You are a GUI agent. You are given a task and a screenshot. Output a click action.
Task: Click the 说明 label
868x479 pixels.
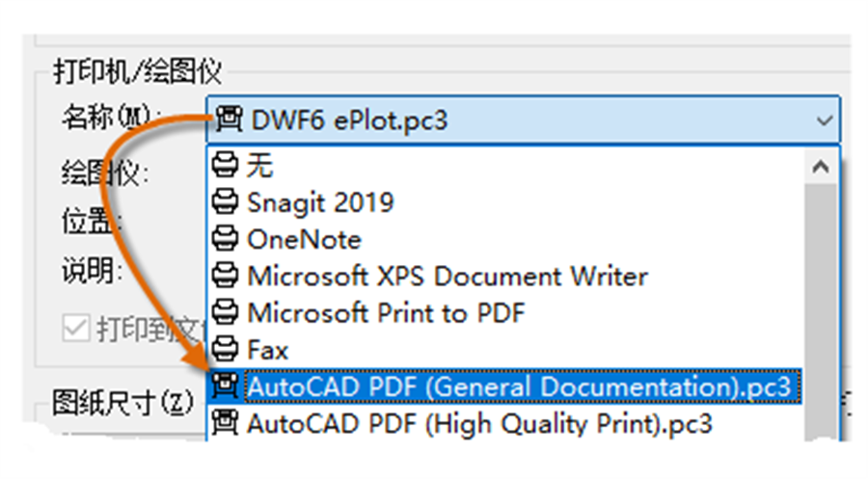pos(92,271)
